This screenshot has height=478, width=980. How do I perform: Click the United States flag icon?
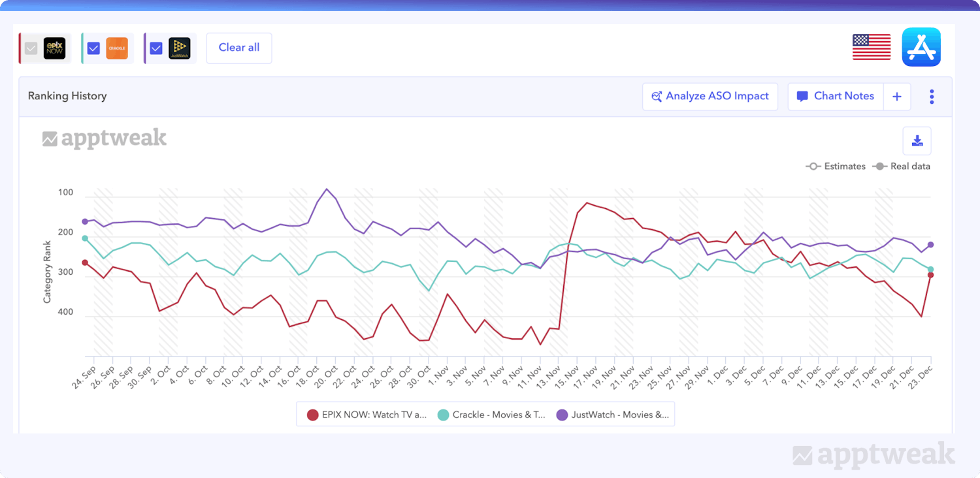tap(872, 47)
